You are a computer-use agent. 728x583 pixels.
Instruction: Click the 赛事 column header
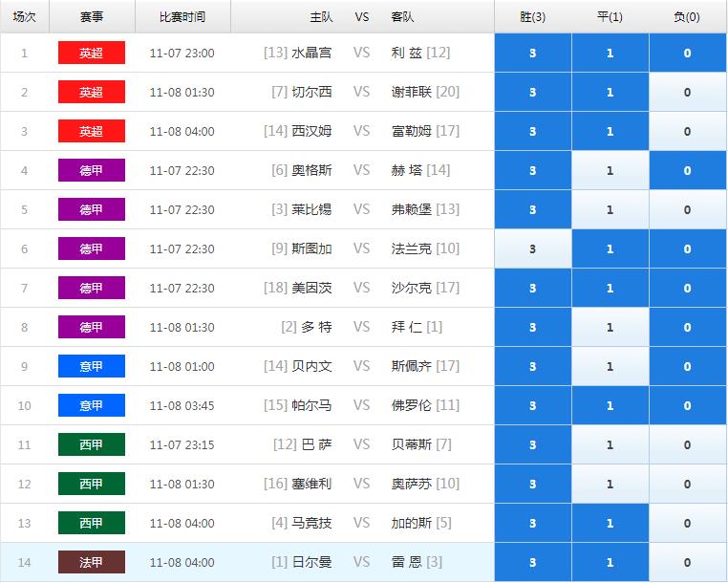click(92, 16)
